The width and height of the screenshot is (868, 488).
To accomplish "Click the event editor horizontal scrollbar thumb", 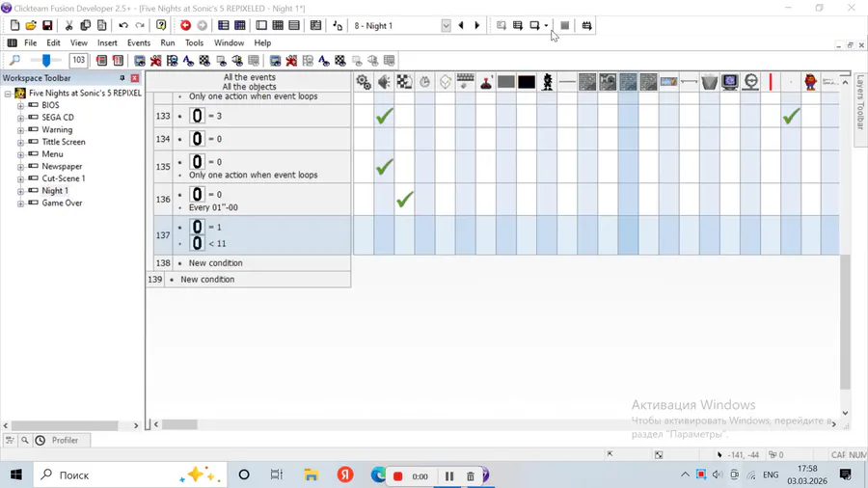I will [x=179, y=424].
